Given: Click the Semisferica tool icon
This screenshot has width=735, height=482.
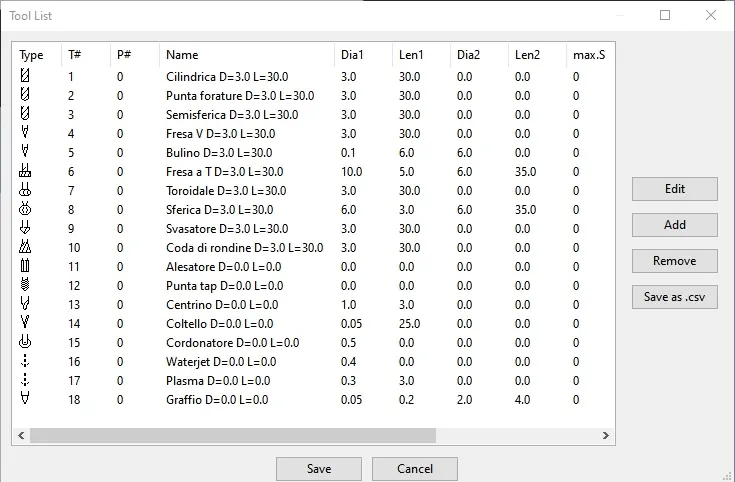Looking at the screenshot, I should [25, 114].
